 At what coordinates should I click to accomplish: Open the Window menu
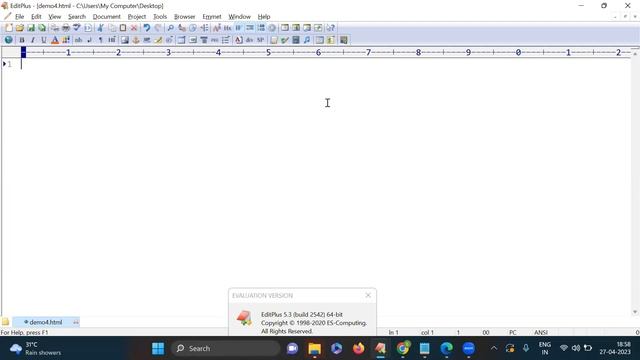(240, 17)
